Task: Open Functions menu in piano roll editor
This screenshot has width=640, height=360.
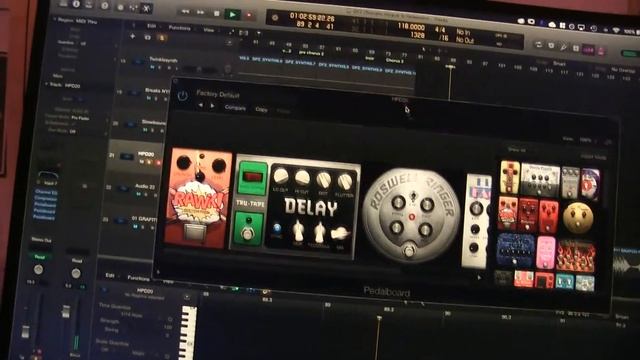Action: pos(139,278)
